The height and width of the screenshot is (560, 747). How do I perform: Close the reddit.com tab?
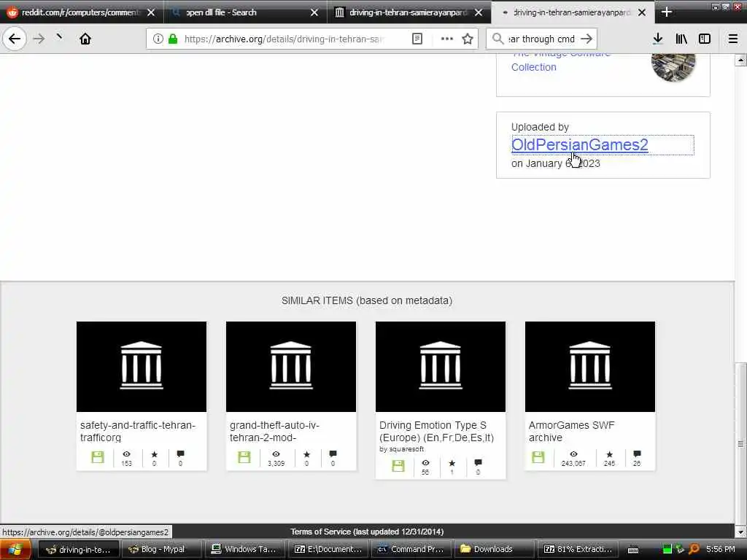pyautogui.click(x=150, y=12)
